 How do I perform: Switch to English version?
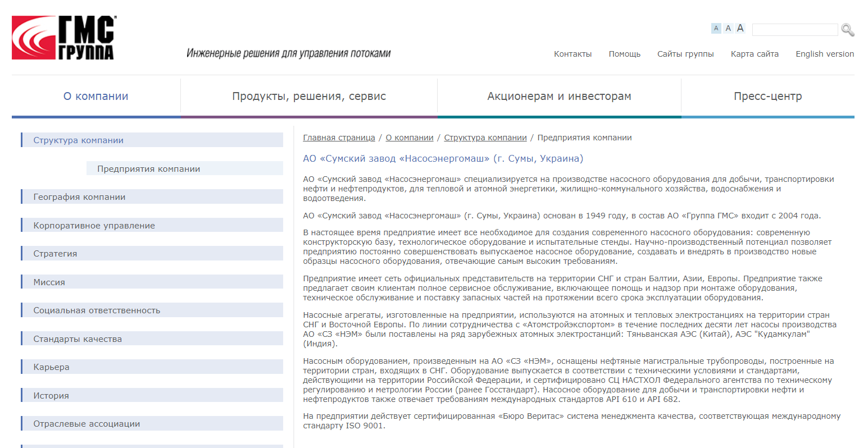tap(825, 54)
